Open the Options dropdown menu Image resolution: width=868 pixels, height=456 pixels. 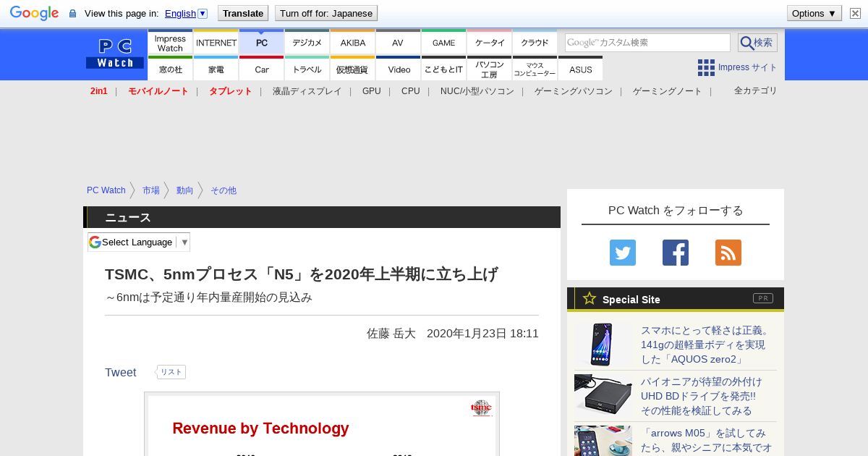tap(814, 13)
